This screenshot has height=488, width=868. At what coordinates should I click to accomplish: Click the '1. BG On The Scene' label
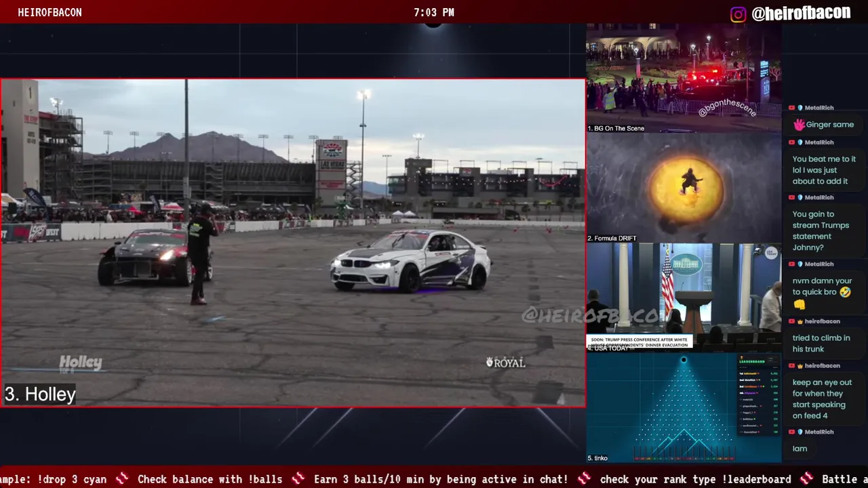coord(616,128)
